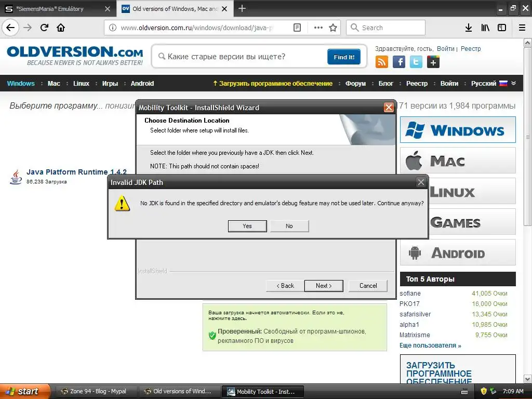
Task: Switch to Zone 94 - Blog - Mypal taskbar item
Action: (96, 392)
